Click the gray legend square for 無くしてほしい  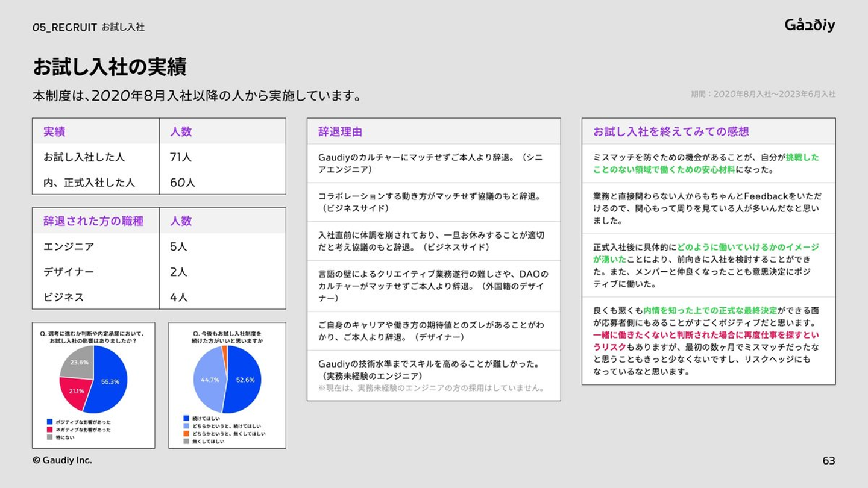coord(186,441)
